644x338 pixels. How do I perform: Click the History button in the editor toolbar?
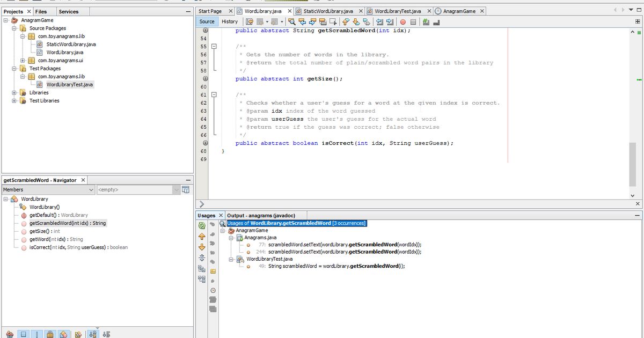230,21
